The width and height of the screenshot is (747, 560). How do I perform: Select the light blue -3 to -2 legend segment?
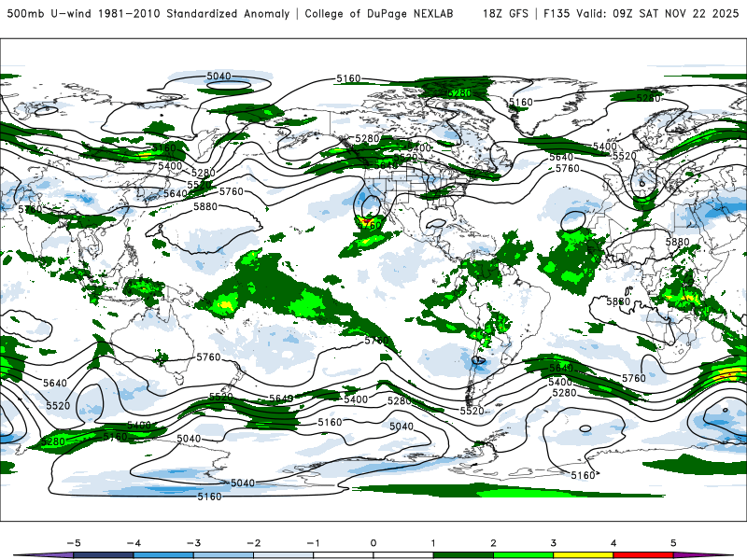pyautogui.click(x=223, y=555)
